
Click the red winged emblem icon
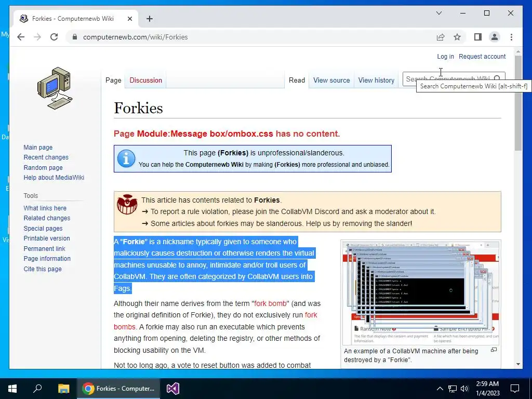click(127, 204)
